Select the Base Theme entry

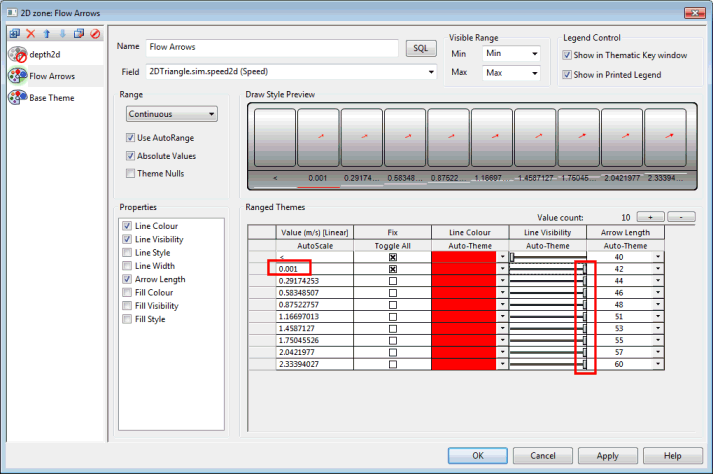[51, 98]
